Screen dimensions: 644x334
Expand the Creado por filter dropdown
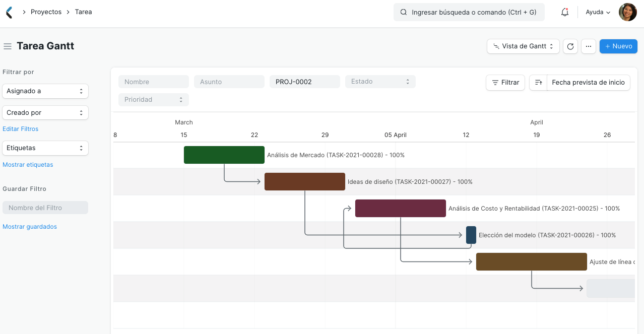point(45,113)
